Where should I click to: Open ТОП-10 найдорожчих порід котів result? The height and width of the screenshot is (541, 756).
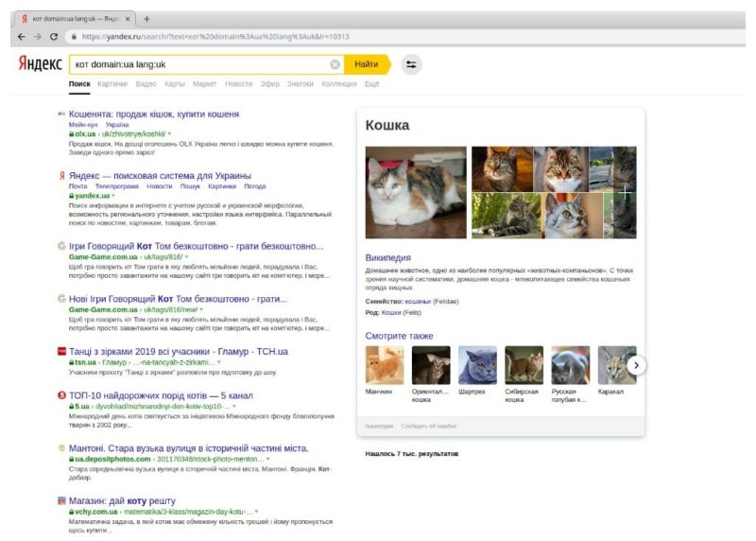(161, 395)
